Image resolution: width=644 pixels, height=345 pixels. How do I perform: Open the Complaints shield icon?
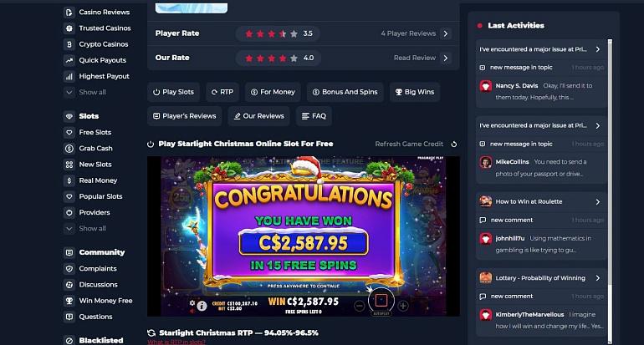tap(69, 269)
